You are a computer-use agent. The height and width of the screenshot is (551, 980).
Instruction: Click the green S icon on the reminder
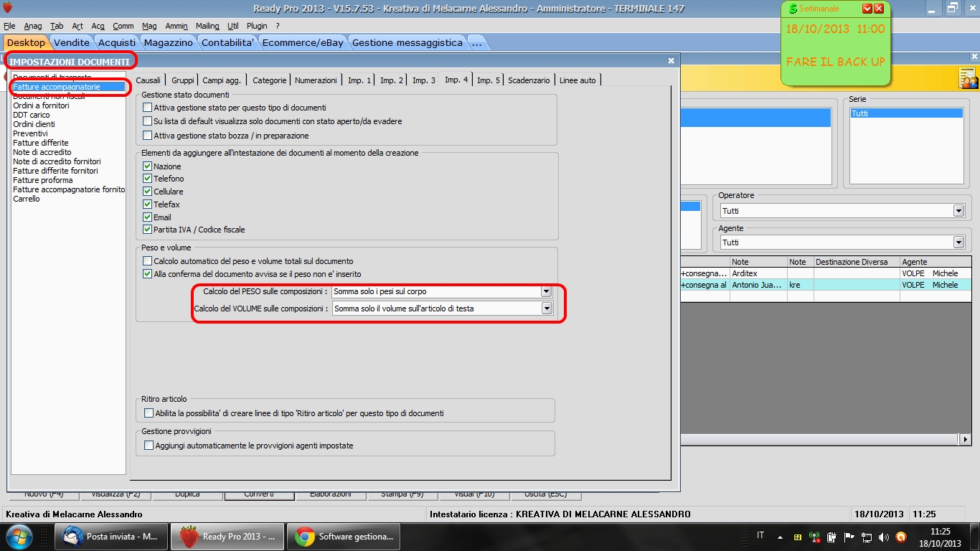point(792,9)
